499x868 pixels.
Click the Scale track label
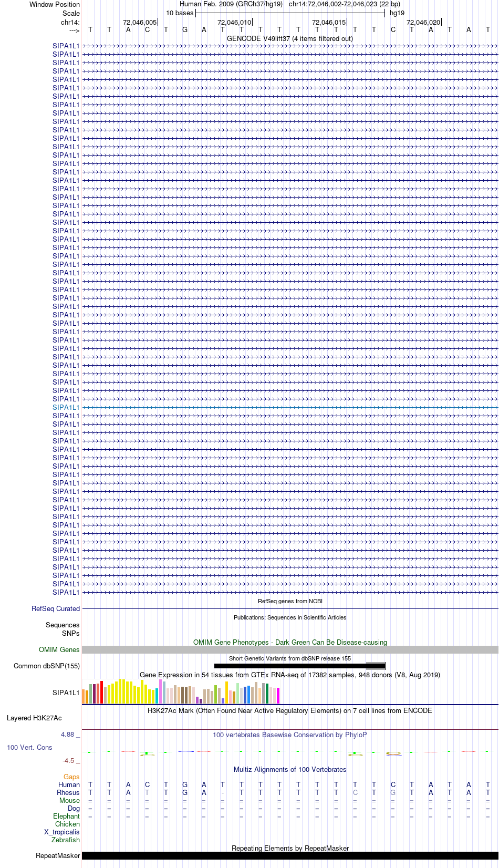71,13
